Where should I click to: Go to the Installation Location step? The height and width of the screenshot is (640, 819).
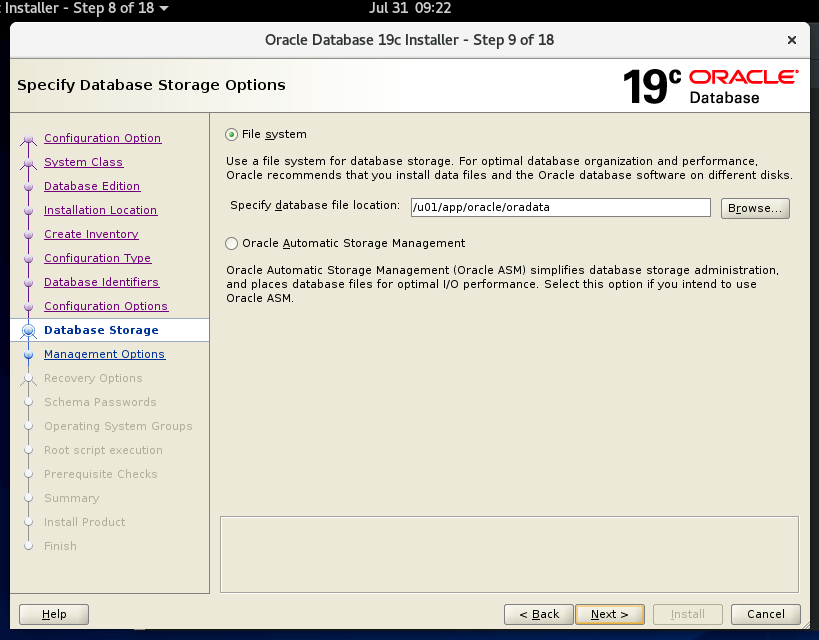(101, 210)
